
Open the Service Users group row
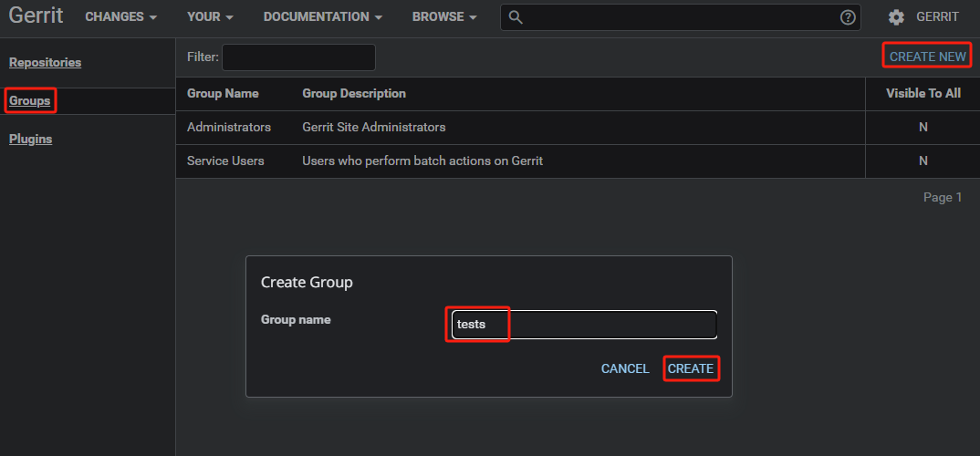point(225,161)
